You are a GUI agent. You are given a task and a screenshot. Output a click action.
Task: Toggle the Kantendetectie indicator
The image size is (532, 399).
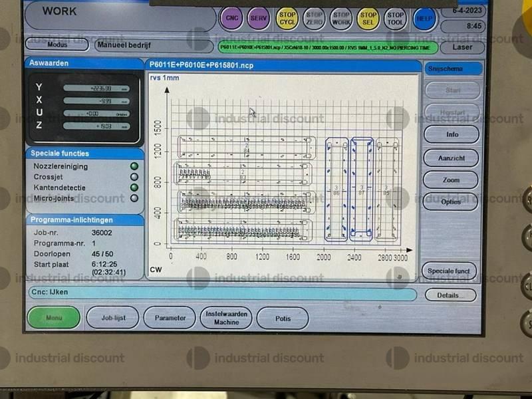(134, 188)
